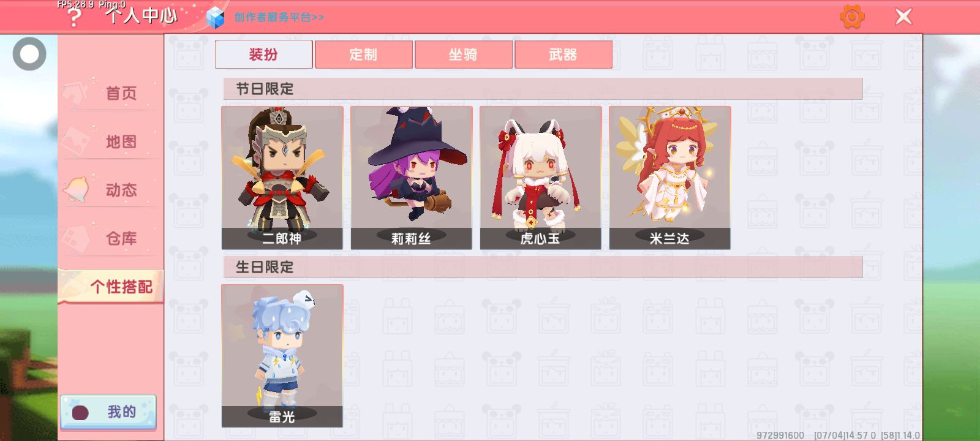Open 创作者服务平台 link
This screenshot has width=980, height=441.
click(279, 17)
